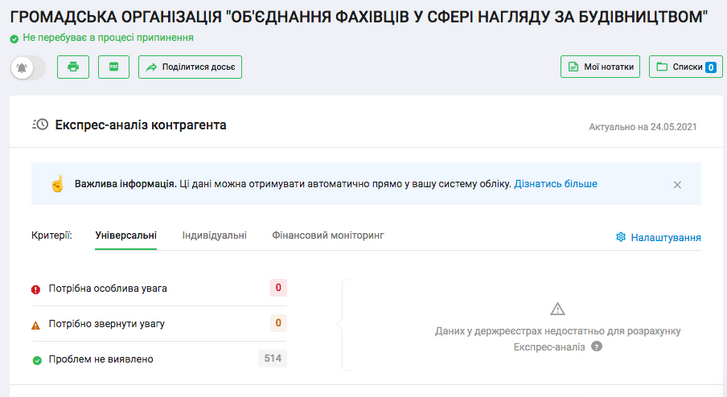Click the red special-attention alert icon
Screen dimensions: 727x397
[x=36, y=289]
